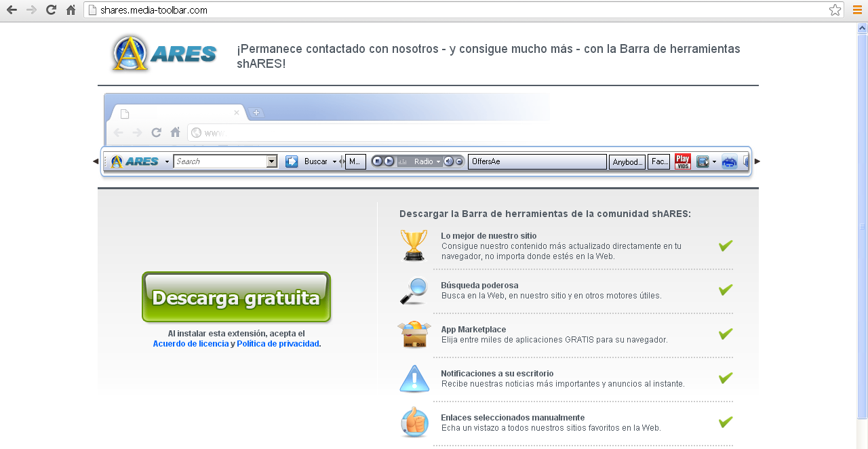Click the magnifier icon for 'Búsqueda poderosa'
Viewport: 868px width, 449px height.
click(x=414, y=291)
